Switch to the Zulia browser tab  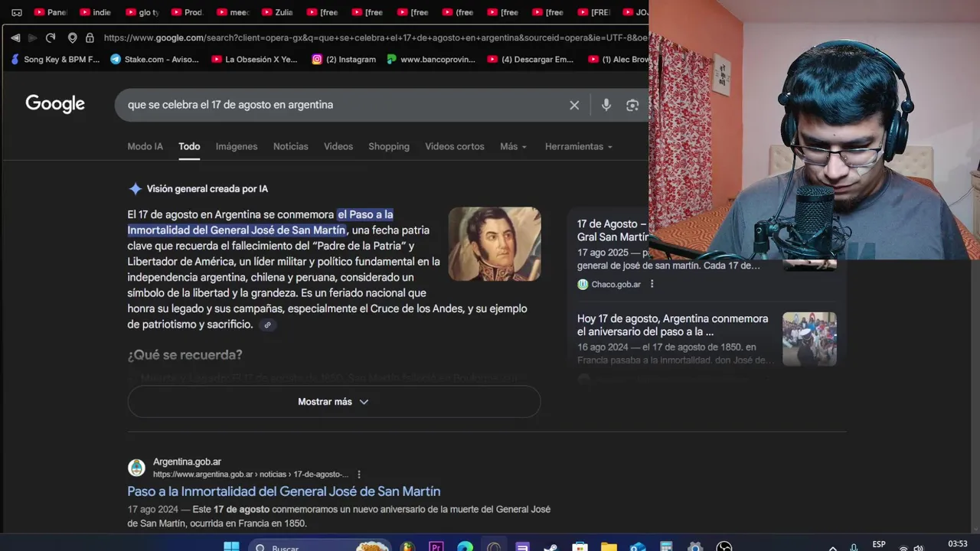(x=277, y=12)
